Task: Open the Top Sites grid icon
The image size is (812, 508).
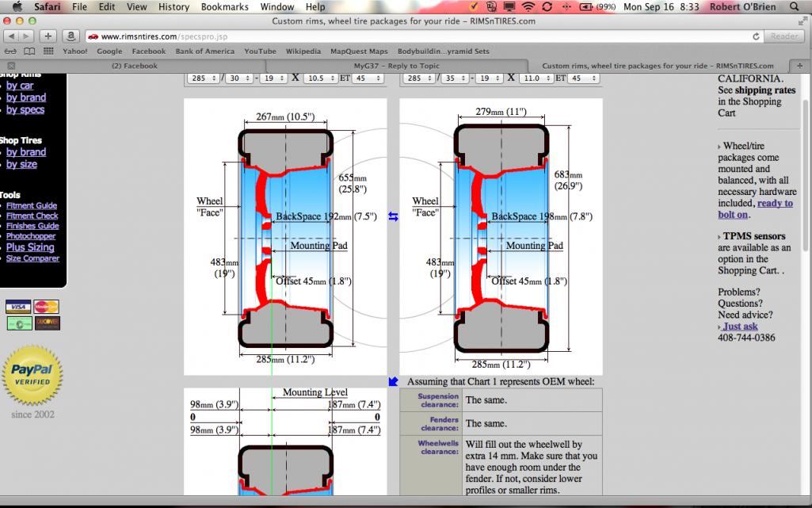Action: [48, 52]
